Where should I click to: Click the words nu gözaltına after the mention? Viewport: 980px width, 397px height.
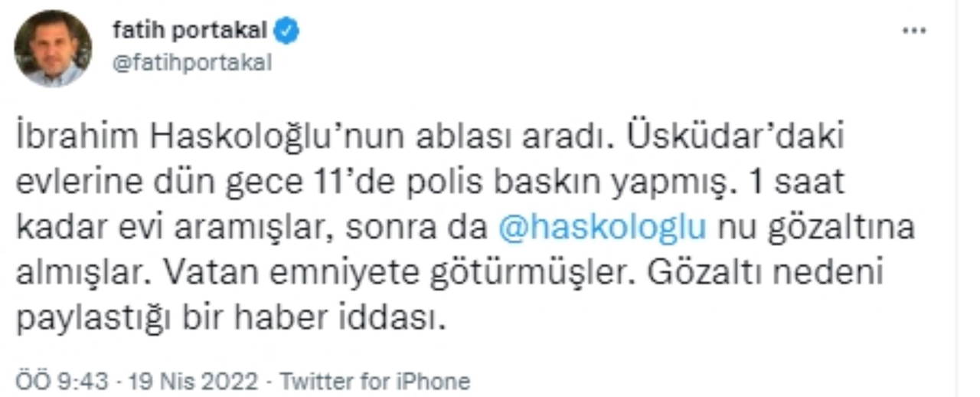click(x=813, y=229)
